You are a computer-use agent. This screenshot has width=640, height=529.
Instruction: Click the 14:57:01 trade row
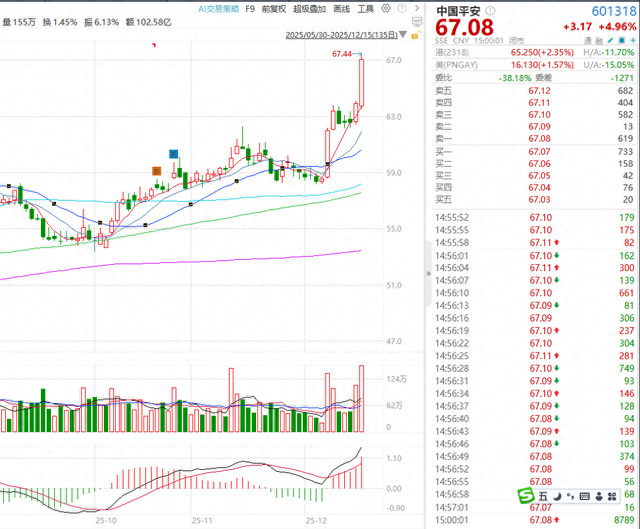[535, 507]
